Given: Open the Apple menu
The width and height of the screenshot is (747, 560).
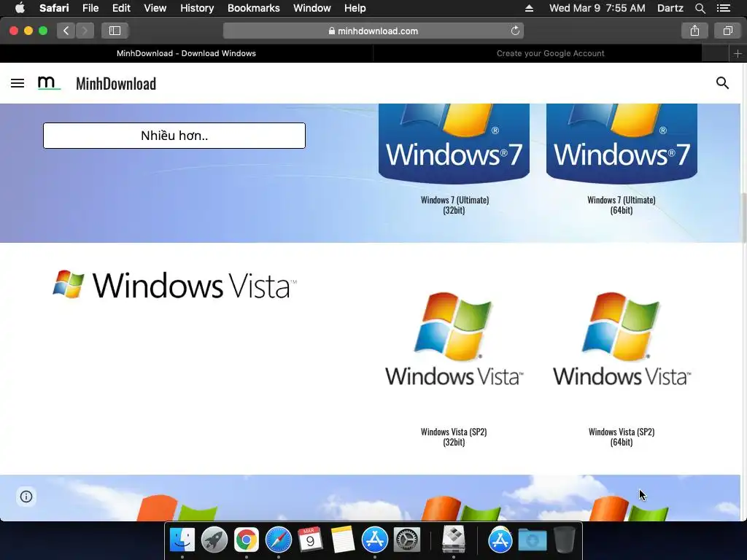Looking at the screenshot, I should click(20, 8).
